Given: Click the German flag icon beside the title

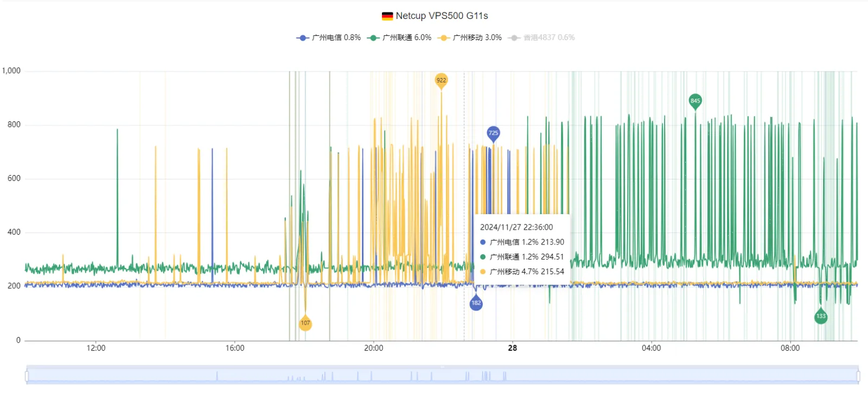Looking at the screenshot, I should (387, 16).
